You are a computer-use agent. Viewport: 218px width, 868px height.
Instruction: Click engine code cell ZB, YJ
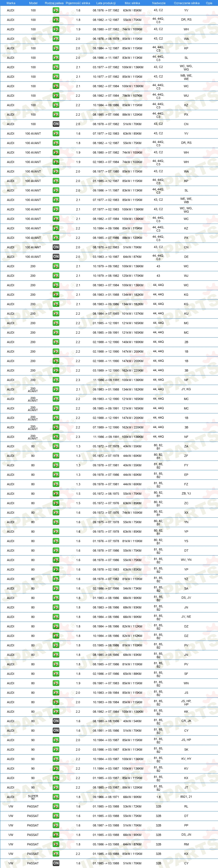tap(186, 494)
